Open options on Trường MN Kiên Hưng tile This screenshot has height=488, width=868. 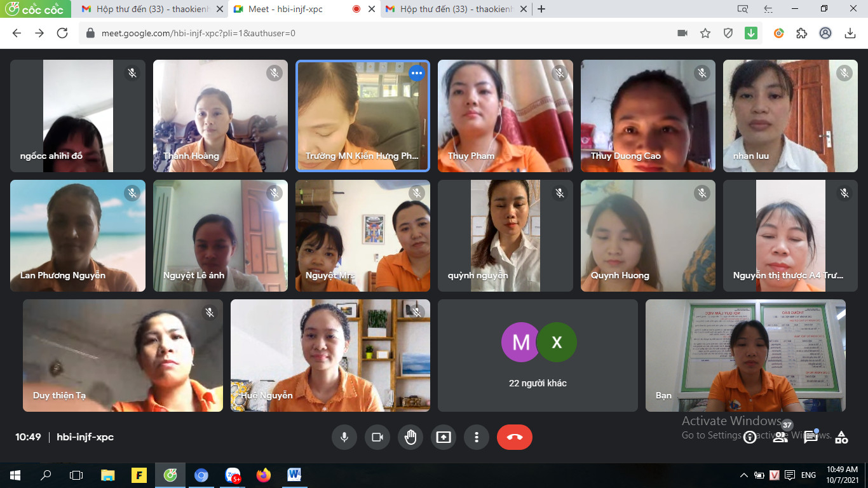pyautogui.click(x=416, y=73)
